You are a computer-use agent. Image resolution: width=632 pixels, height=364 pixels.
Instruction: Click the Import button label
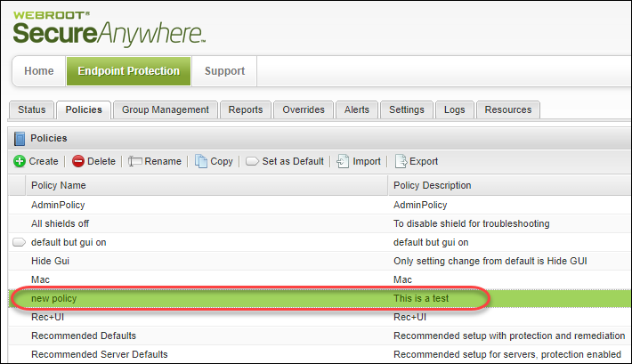point(367,161)
